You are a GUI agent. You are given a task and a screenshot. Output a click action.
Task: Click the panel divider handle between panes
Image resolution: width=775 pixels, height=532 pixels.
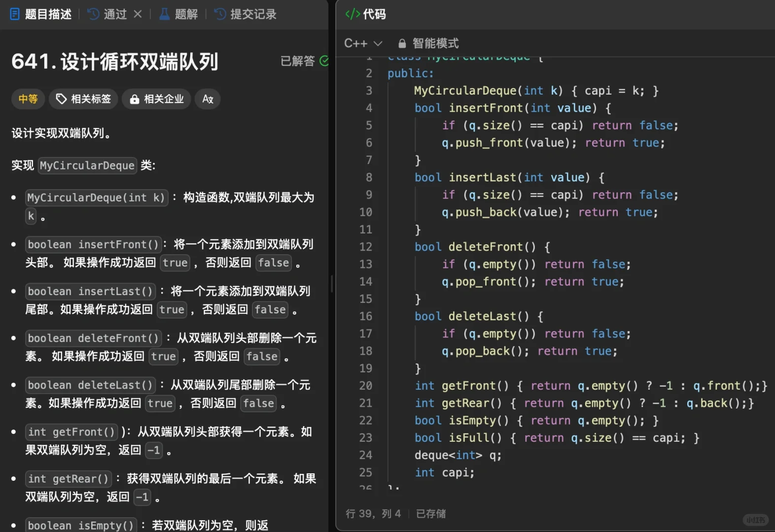coord(332,283)
